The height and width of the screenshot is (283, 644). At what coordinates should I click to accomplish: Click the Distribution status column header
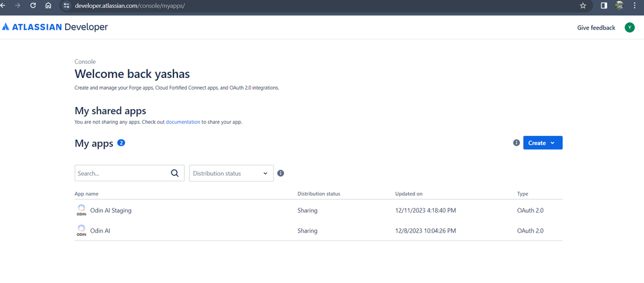pos(318,193)
